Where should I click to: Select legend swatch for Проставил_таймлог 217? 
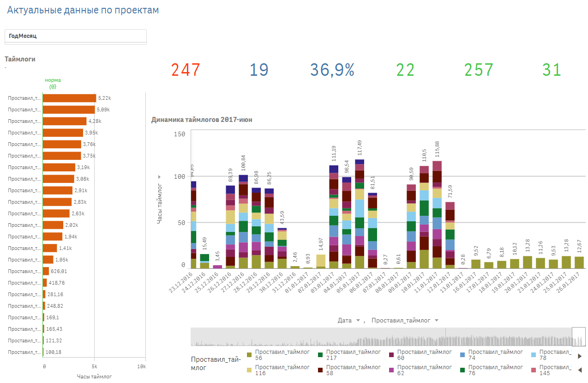click(x=320, y=355)
